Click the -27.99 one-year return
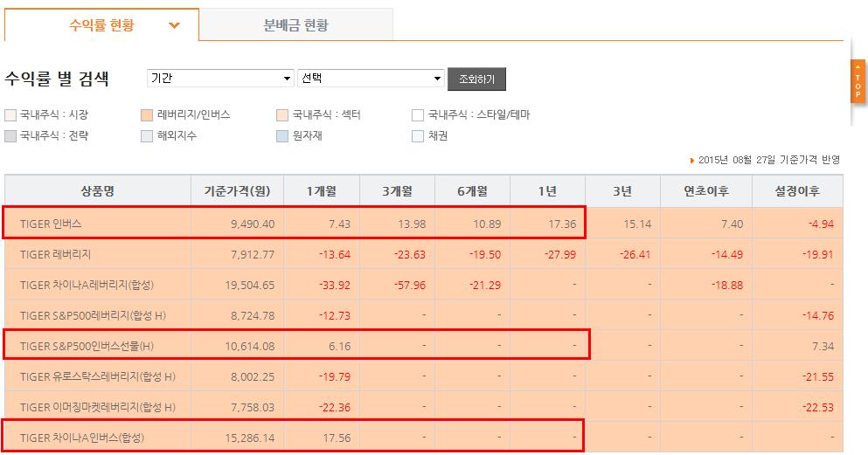The width and height of the screenshot is (868, 455). (x=560, y=254)
